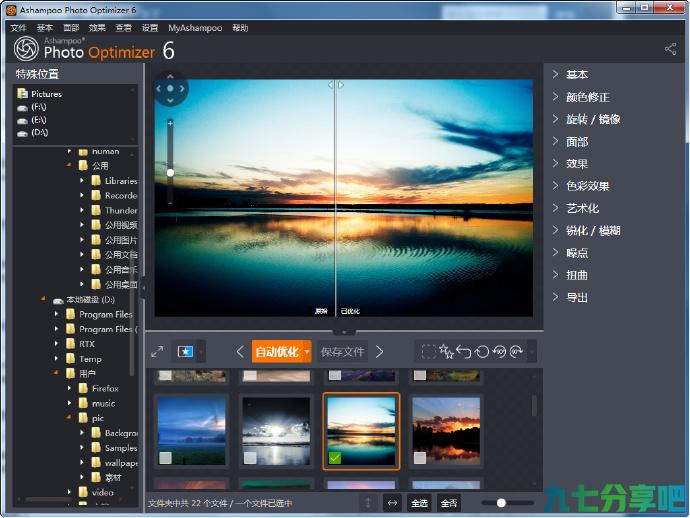This screenshot has width=690, height=518.
Task: Click the horizontal arrange arrows button
Action: 392,503
